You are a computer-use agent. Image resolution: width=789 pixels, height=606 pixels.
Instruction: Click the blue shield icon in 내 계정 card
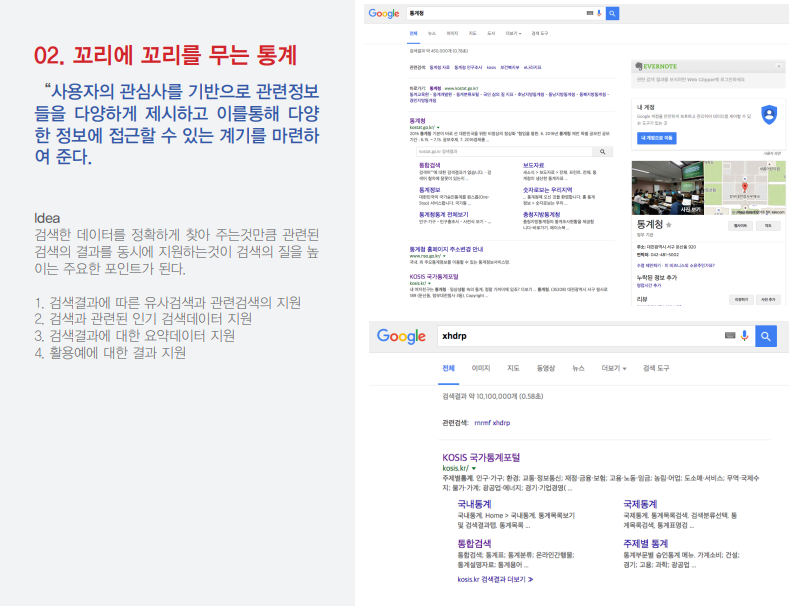tap(767, 113)
